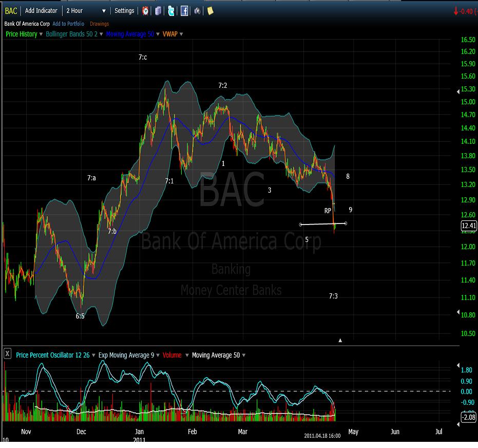
Task: Select the 7:c chart annotation
Action: [143, 58]
